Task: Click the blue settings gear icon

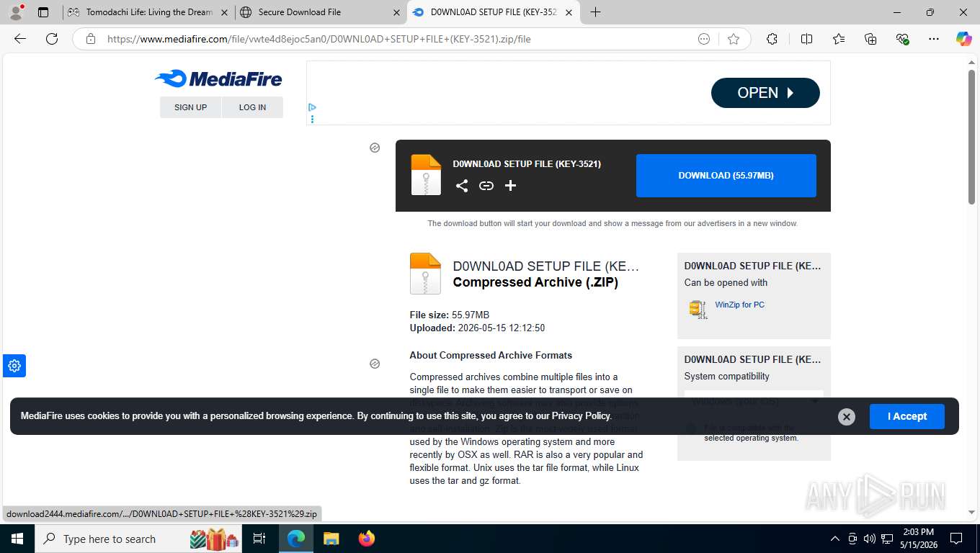Action: (x=14, y=366)
